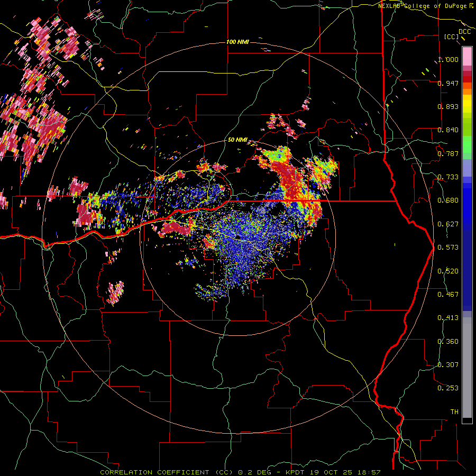Screen dimensions: 476x476
Task: Select the 0.253 legend value
Action: tap(448, 388)
